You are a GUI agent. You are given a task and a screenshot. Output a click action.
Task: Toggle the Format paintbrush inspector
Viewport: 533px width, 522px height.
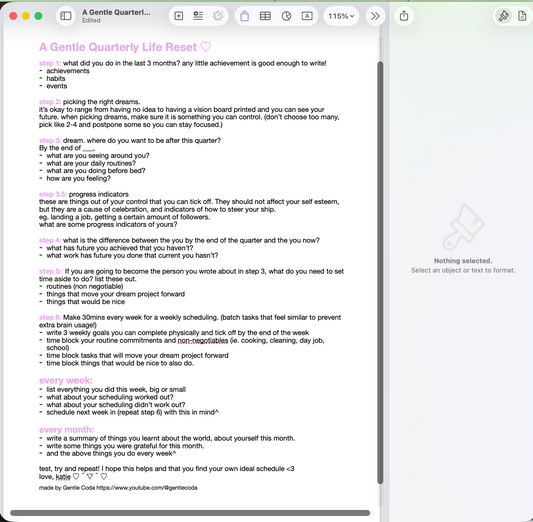[x=503, y=16]
